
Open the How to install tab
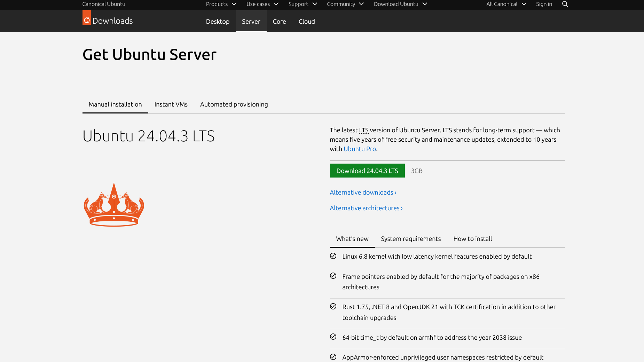click(472, 239)
